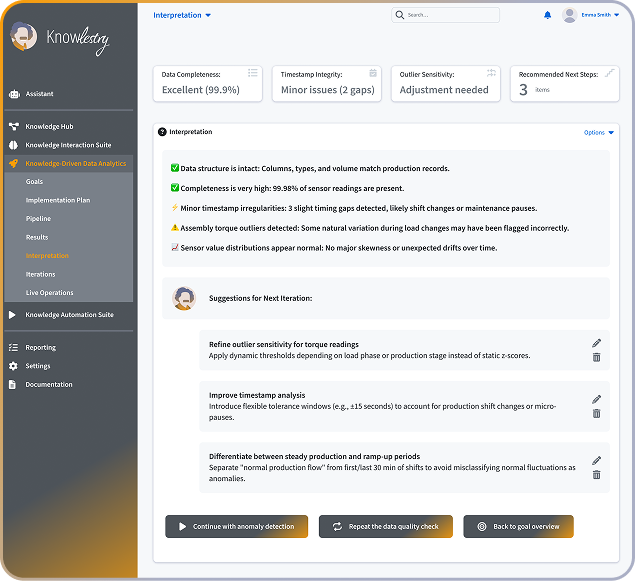Continue with anomaly detection
The image size is (635, 581).
tap(237, 526)
